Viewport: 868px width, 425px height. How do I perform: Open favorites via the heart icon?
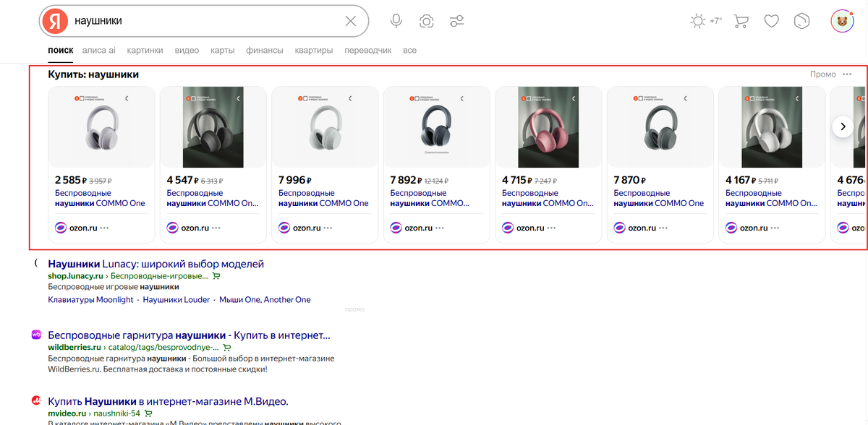[x=772, y=21]
